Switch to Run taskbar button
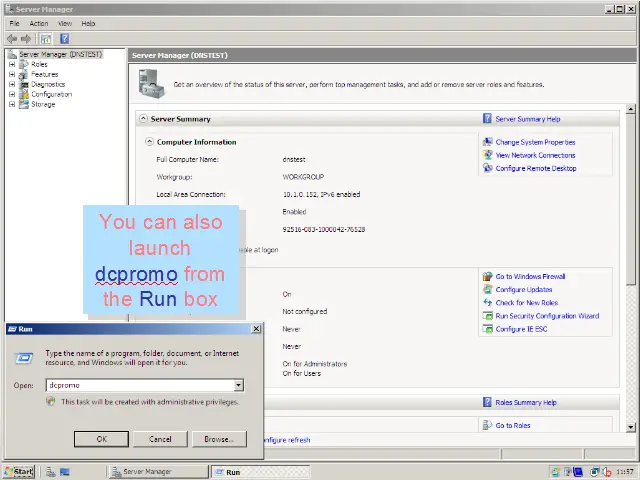This screenshot has height=480, width=640. click(260, 472)
